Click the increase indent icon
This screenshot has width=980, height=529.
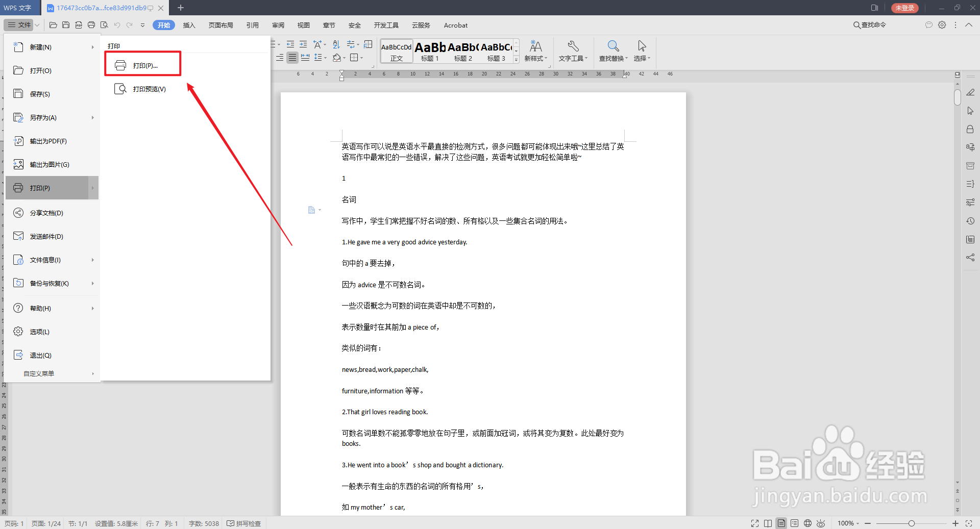pos(303,44)
